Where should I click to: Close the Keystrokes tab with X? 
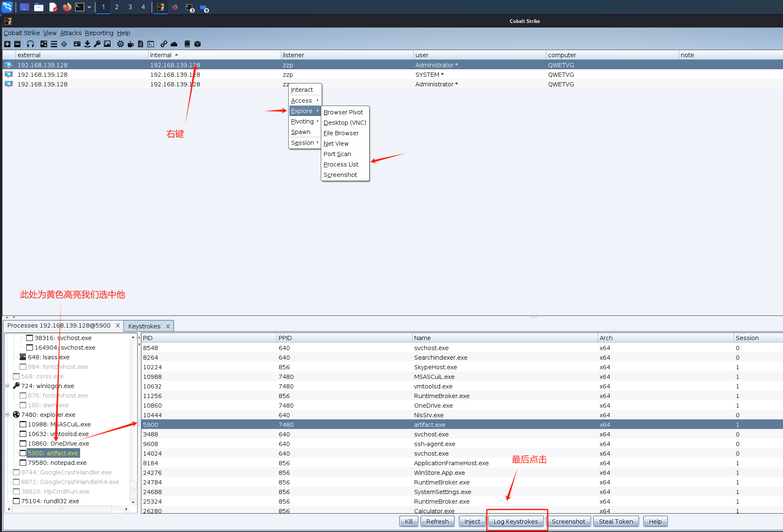(168, 326)
